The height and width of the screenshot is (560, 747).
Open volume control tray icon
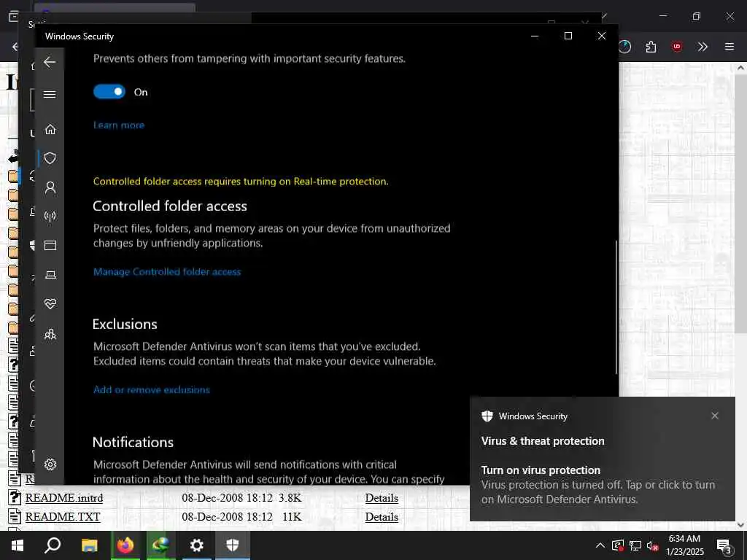point(652,545)
